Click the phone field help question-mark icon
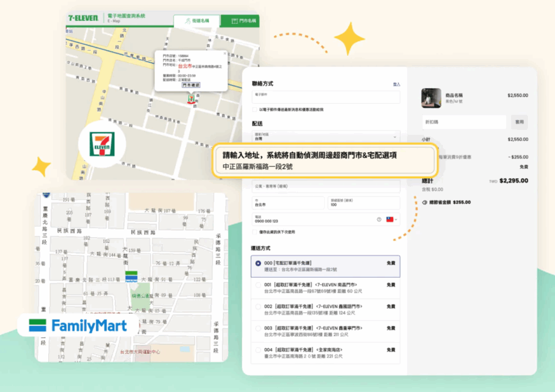Screen dimensions: 555x392 pos(379,219)
